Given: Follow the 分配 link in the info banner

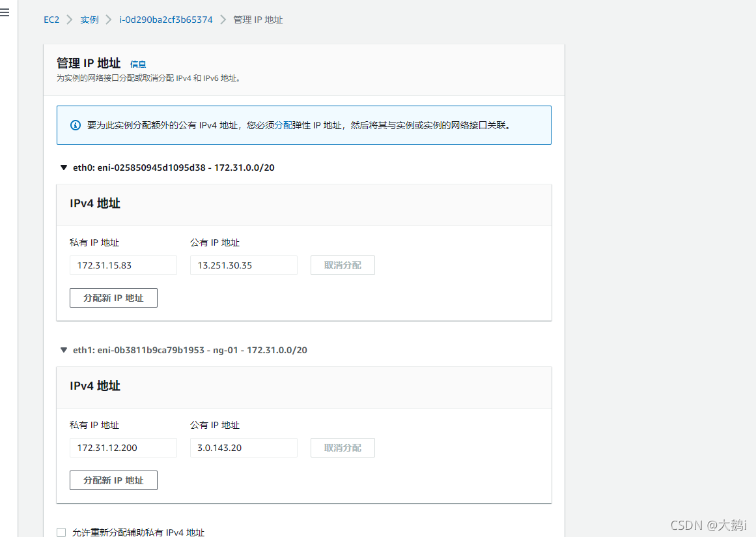Looking at the screenshot, I should point(283,125).
